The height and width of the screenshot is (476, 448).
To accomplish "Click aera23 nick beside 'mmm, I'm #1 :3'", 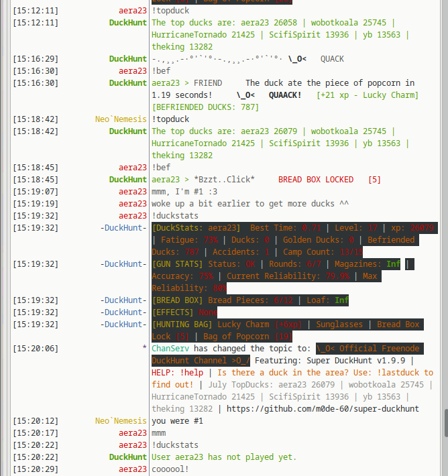I will pos(132,192).
